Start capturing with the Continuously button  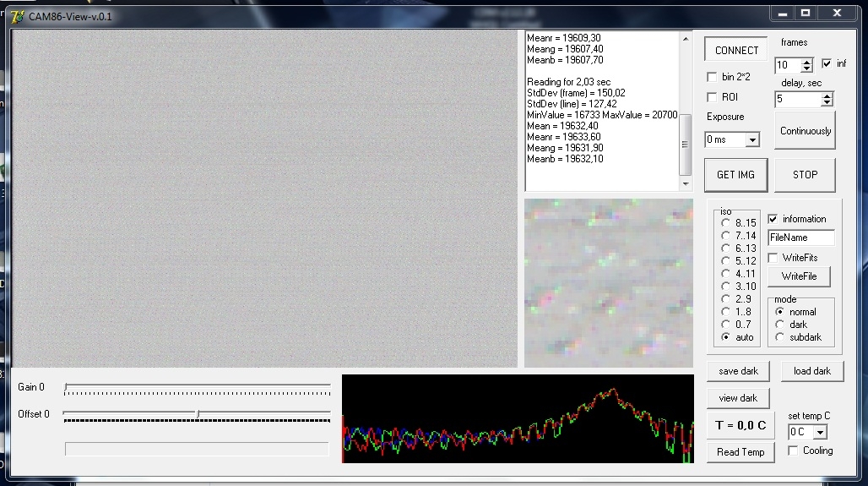(805, 131)
